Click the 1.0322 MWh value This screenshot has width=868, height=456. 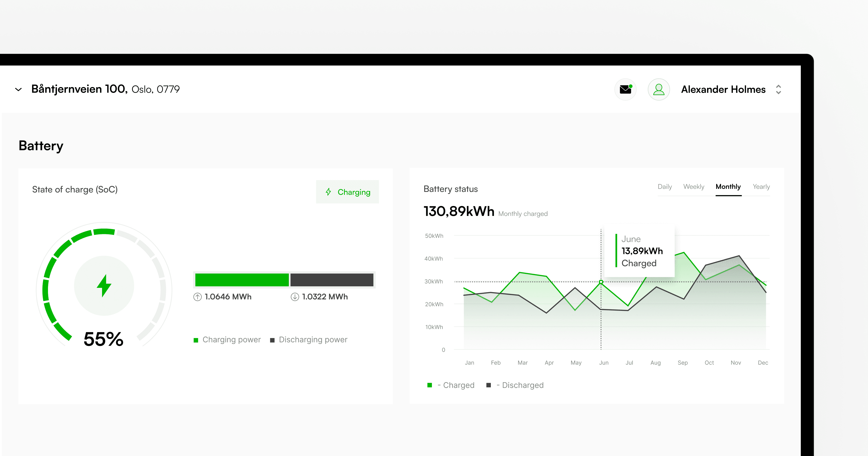[325, 297]
